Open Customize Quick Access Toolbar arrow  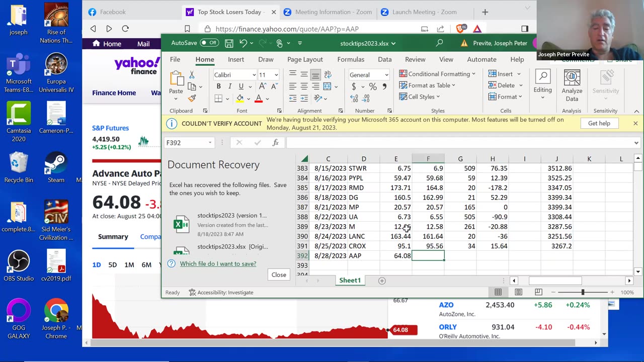pyautogui.click(x=300, y=43)
